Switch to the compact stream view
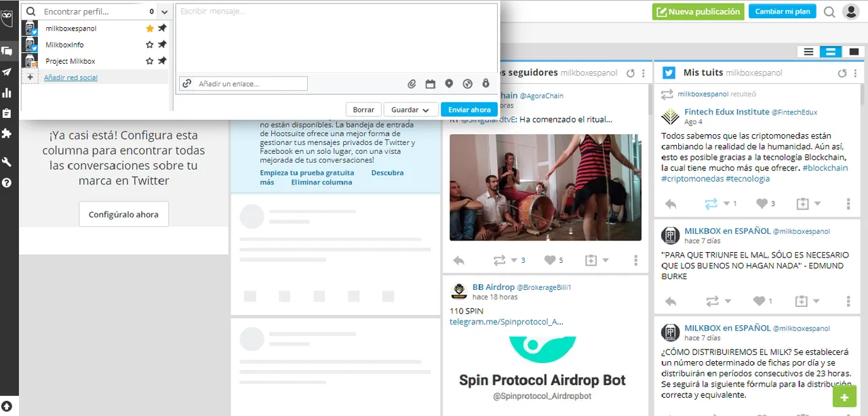868x416 pixels. (808, 52)
